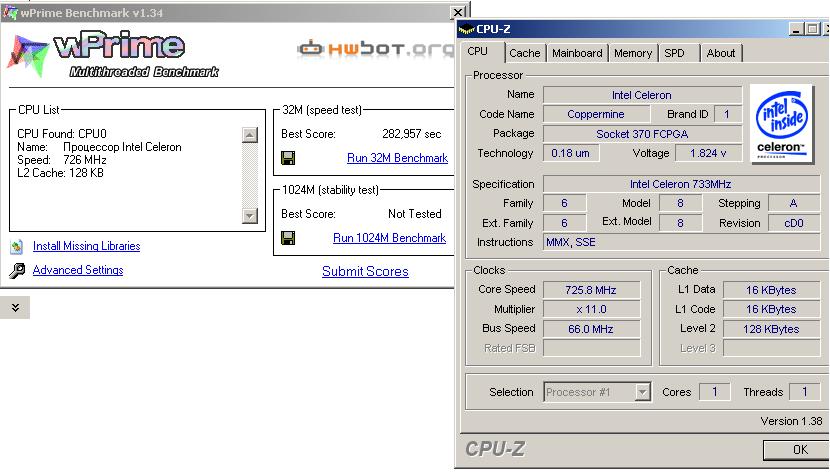Open the Mainboard tab in CPU-Z
The height and width of the screenshot is (472, 830).
point(577,53)
